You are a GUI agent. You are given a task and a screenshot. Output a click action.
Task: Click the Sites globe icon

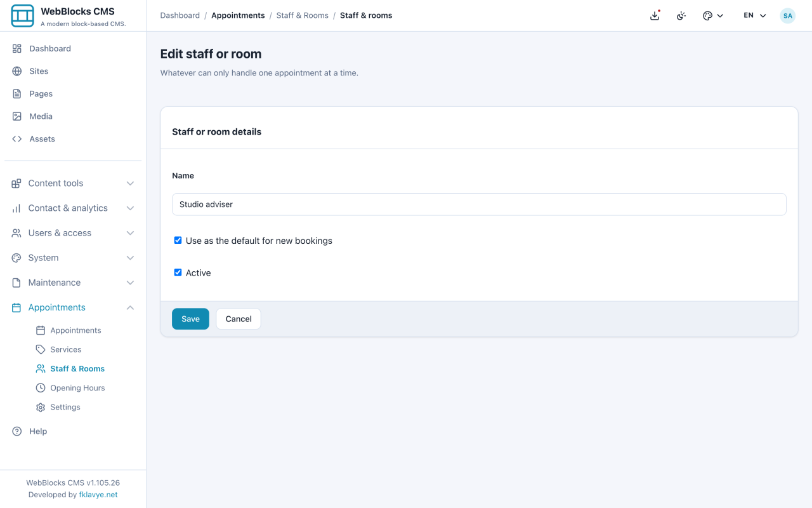(17, 71)
